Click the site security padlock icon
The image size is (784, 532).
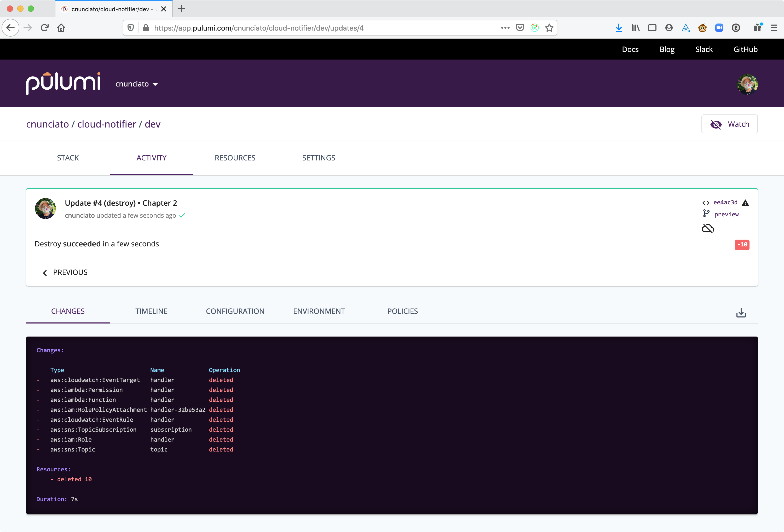click(146, 28)
